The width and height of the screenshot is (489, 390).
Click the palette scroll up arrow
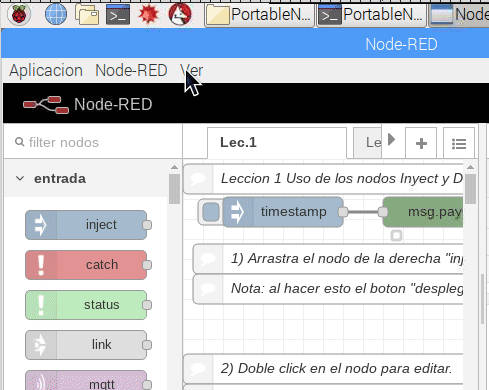(174, 167)
